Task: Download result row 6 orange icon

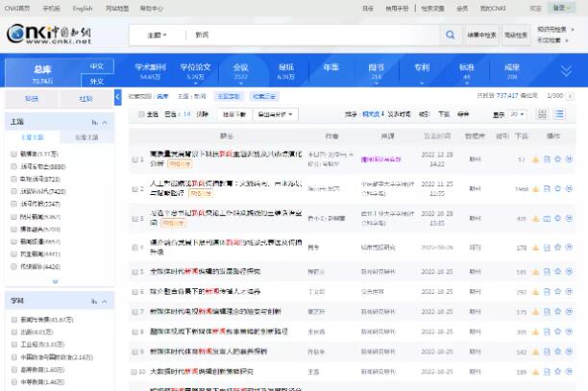Action: [535, 292]
